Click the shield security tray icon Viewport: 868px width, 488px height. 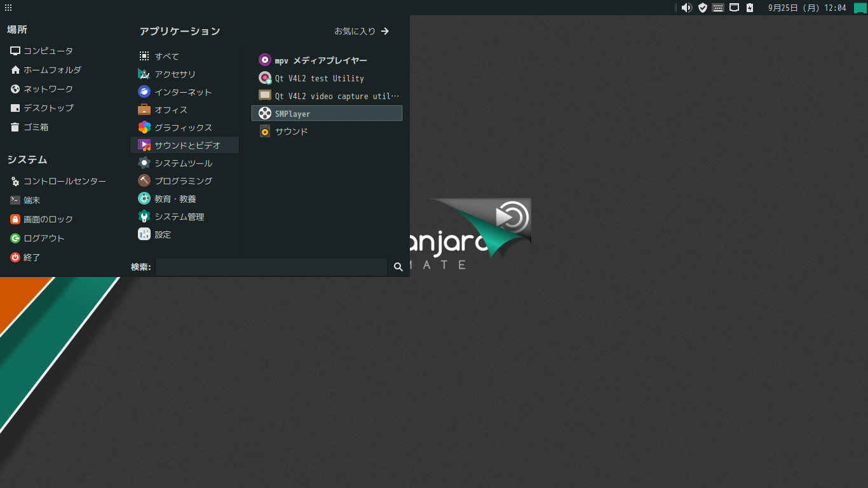click(703, 8)
